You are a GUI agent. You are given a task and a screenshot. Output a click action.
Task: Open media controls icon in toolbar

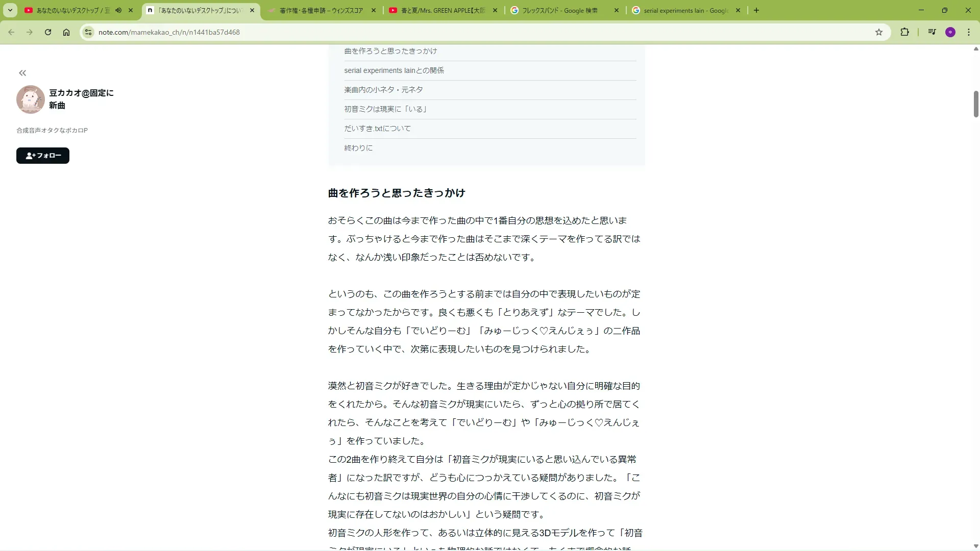pos(932,32)
